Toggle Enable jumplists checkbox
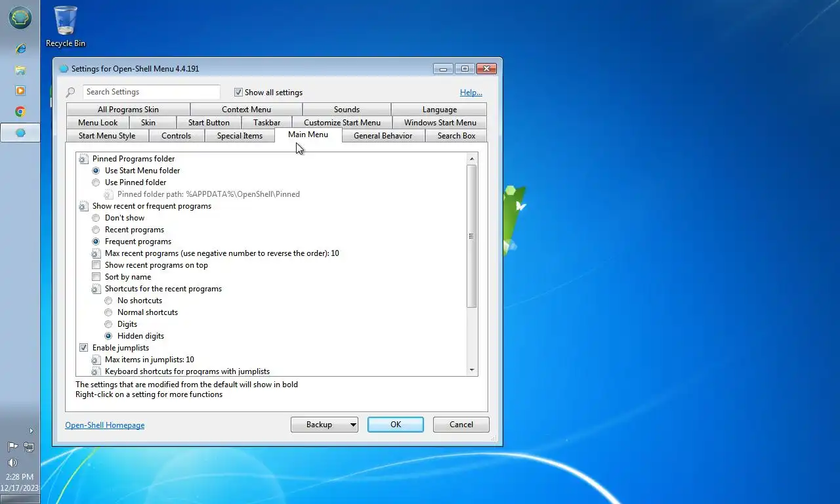Image resolution: width=840 pixels, height=504 pixels. 83,348
